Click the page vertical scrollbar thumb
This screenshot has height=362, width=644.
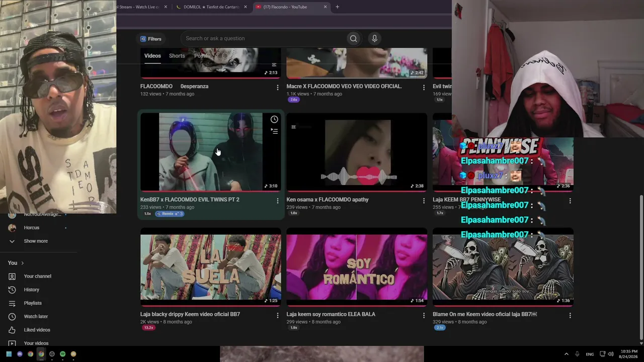pyautogui.click(x=640, y=267)
